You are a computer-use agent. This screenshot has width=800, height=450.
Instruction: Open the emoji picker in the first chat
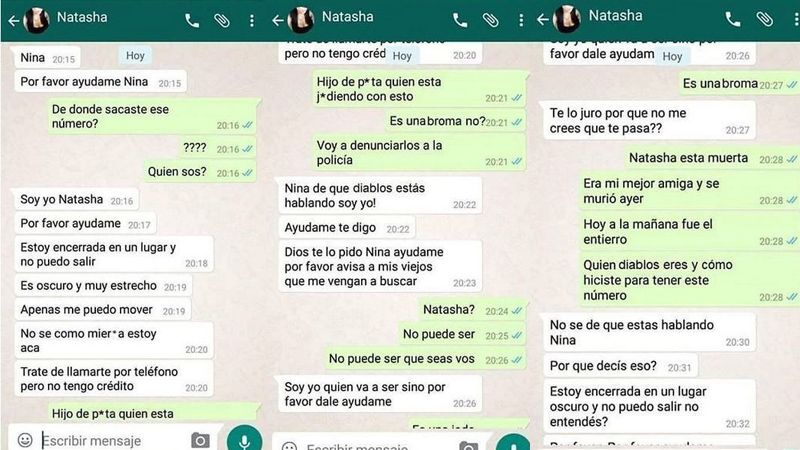pos(25,440)
